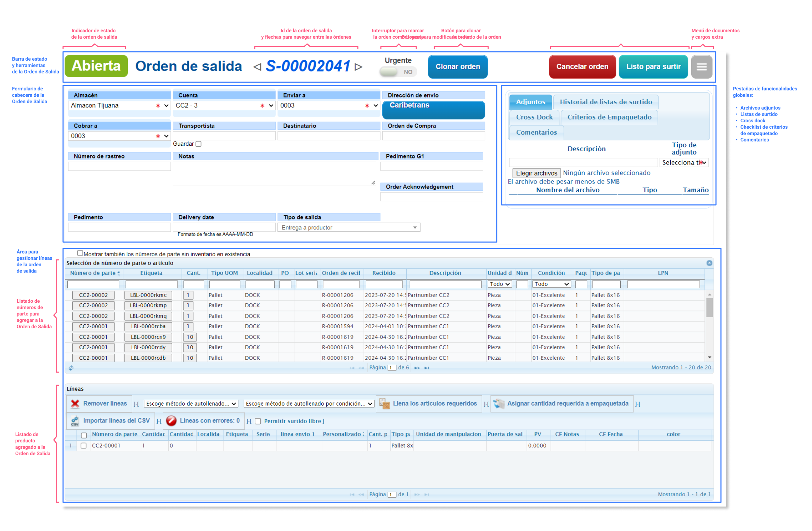This screenshot has width=812, height=531.
Task: Open Unidad filter Todo dropdown
Action: tap(500, 284)
